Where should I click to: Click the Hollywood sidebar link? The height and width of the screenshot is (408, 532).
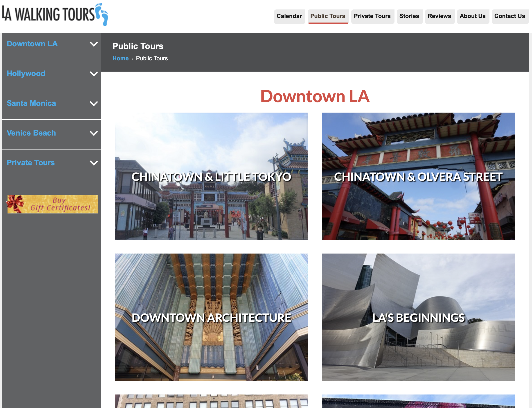(26, 74)
